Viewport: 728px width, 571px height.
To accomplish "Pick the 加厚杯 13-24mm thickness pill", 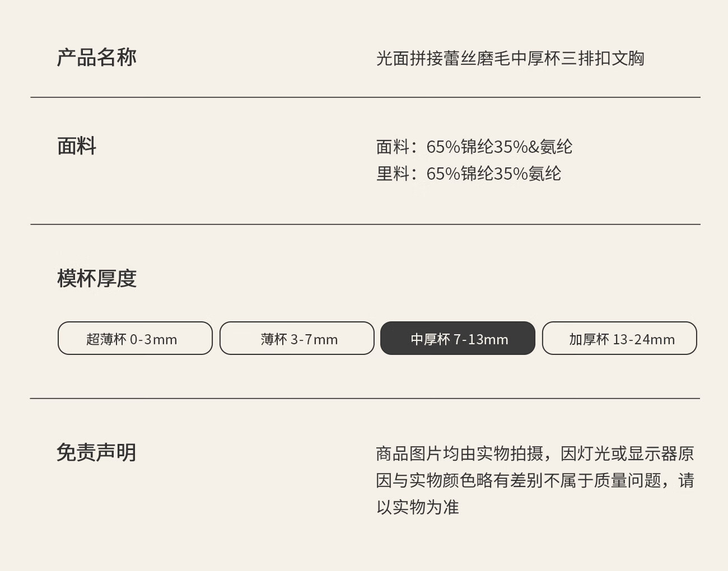I will coord(619,339).
